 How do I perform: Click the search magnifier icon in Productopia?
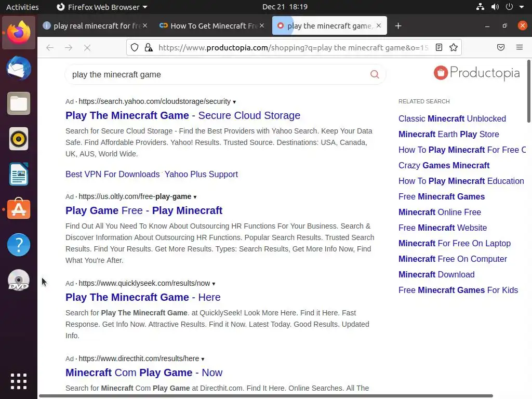click(x=375, y=74)
